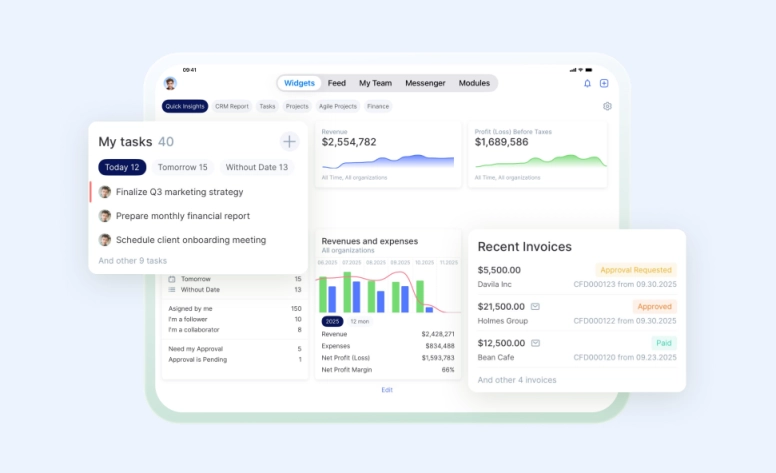Viewport: 776px width, 473px height.
Task: Select the 2025 period pill
Action: [332, 322]
